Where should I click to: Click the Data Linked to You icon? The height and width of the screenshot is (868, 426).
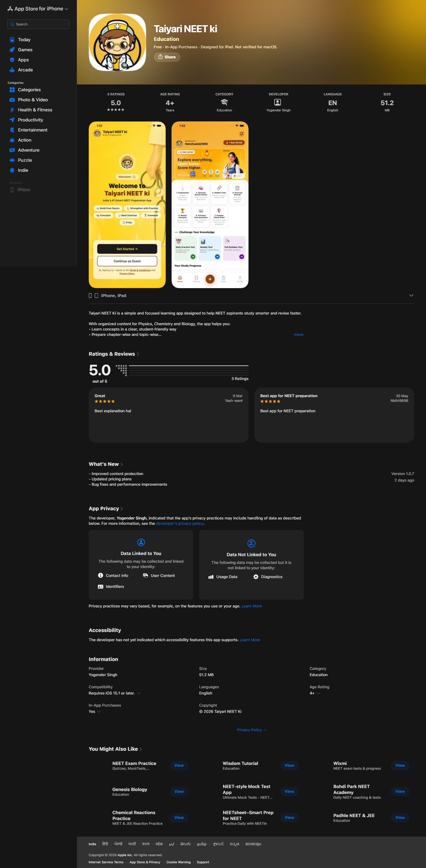click(141, 542)
